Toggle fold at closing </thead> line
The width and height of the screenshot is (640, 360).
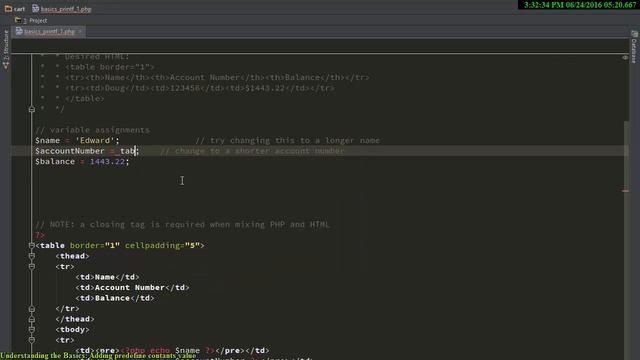tap(32, 319)
